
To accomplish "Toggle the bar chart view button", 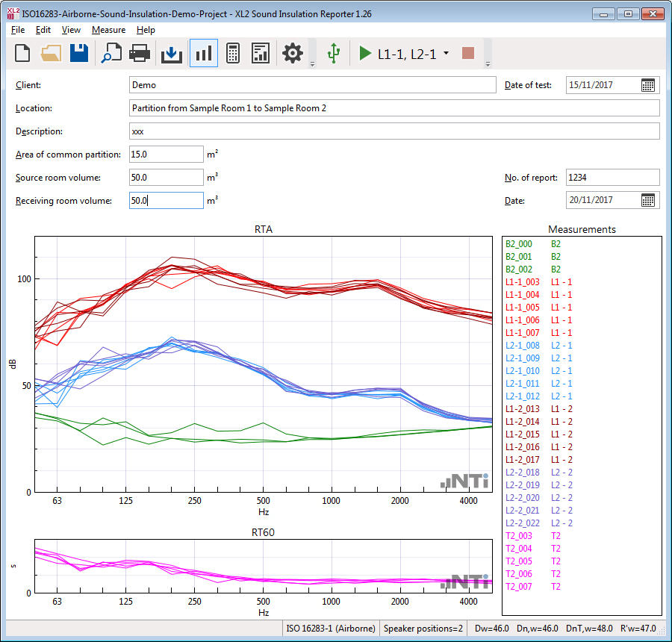I will click(x=203, y=53).
